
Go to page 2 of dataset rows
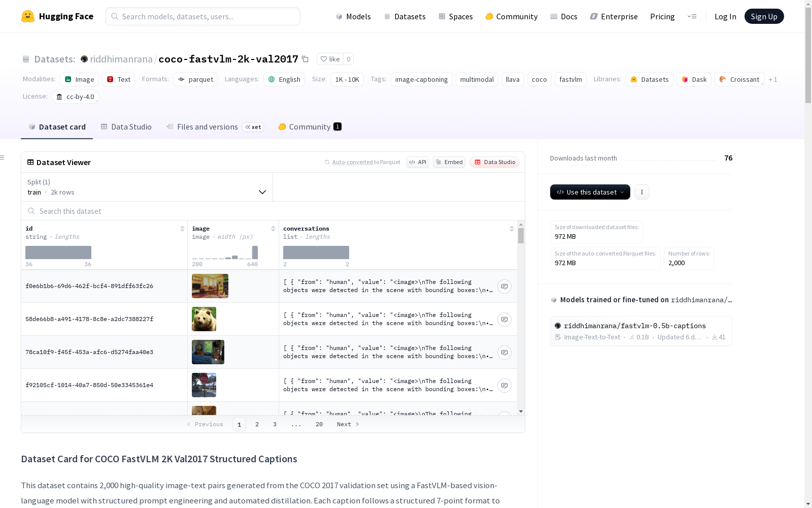257,424
